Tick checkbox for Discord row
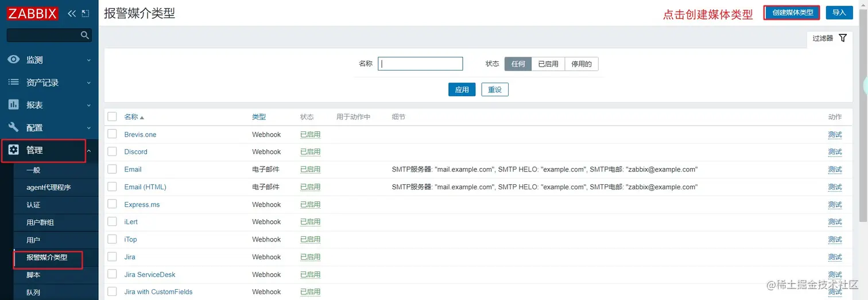This screenshot has width=868, height=300. point(112,151)
